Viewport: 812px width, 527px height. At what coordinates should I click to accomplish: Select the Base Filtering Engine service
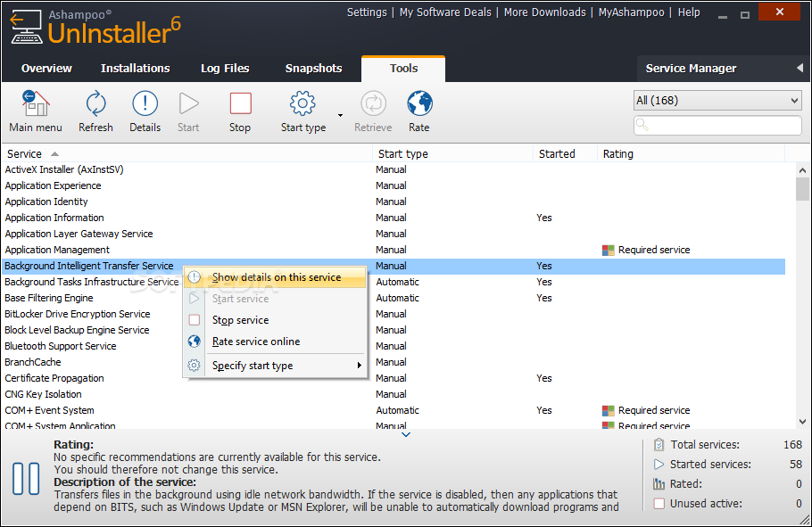point(49,298)
